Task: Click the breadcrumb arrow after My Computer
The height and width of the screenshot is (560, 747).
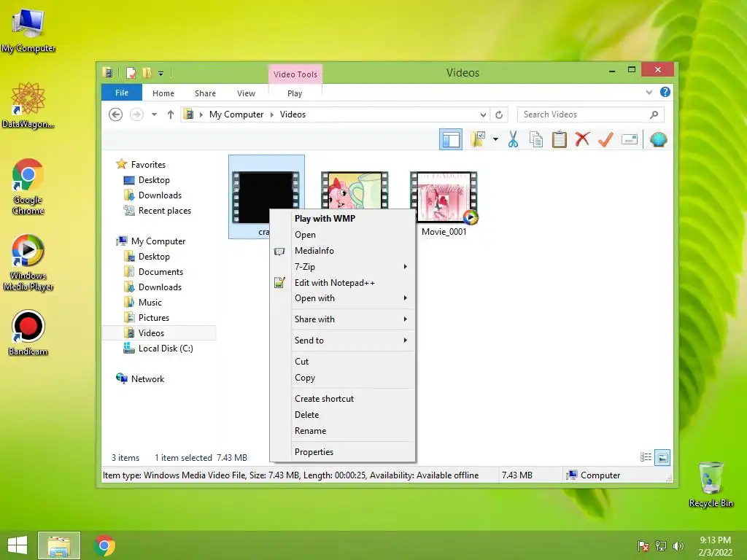Action: (272, 114)
